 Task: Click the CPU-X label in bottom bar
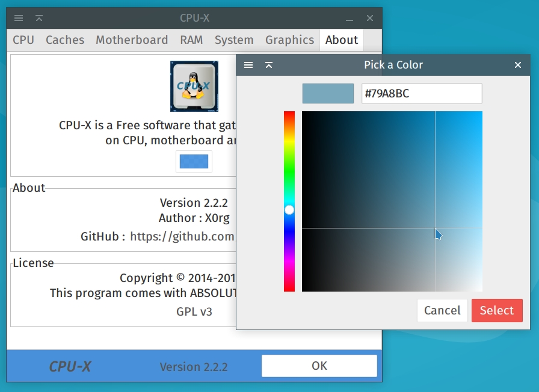click(x=70, y=367)
